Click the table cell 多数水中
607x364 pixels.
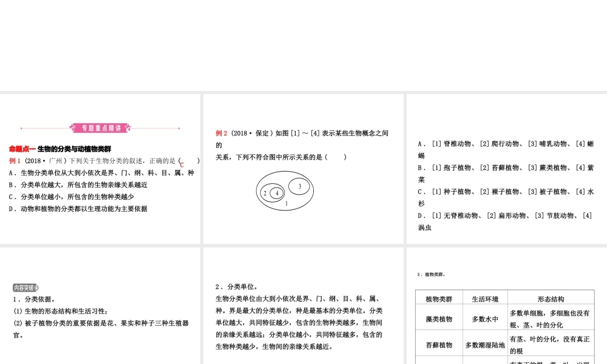tap(485, 319)
